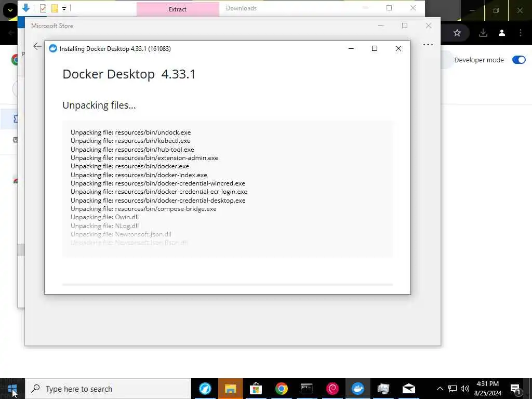Viewport: 532px width, 399px height.
Task: Open File Explorer from the taskbar
Action: coord(230,389)
